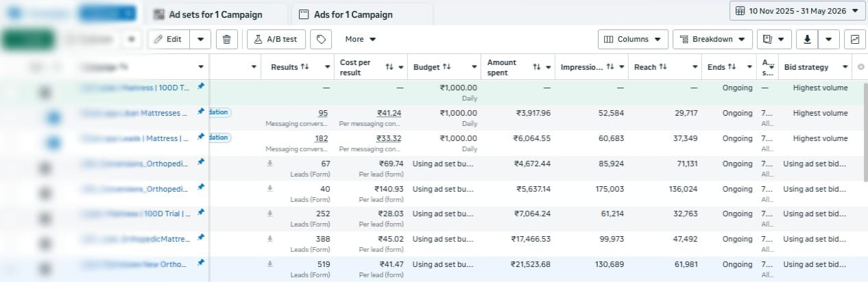Click the export download icon
This screenshot has width=868, height=282.
coord(807,39)
